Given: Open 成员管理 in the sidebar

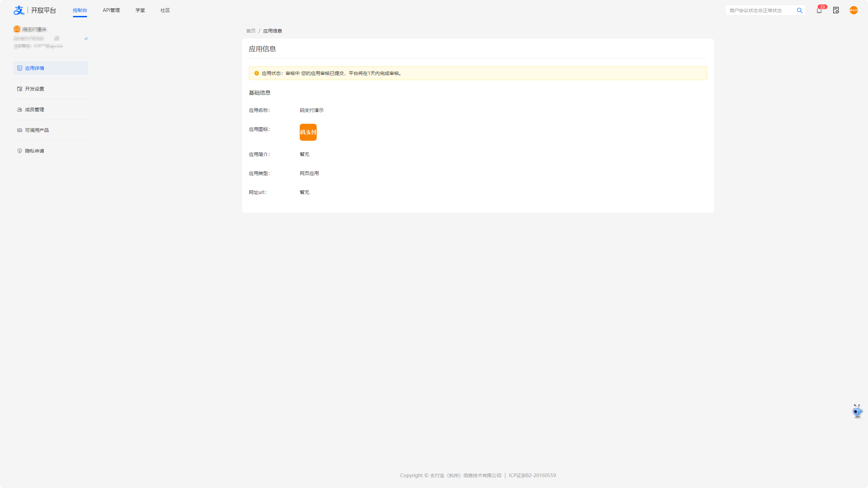Looking at the screenshot, I should (x=35, y=110).
